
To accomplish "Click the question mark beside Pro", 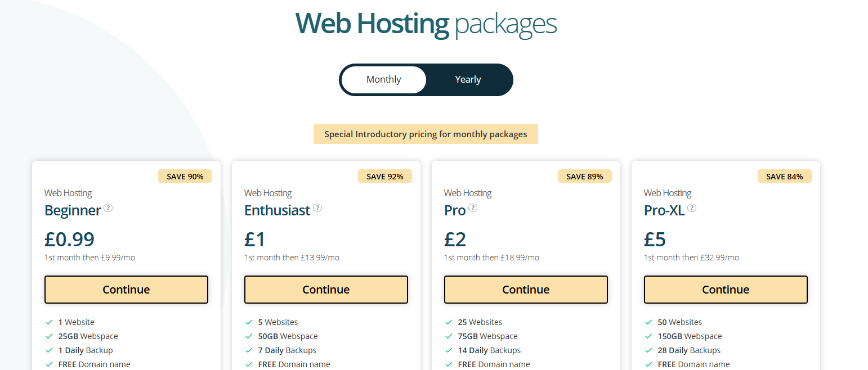I will point(473,207).
